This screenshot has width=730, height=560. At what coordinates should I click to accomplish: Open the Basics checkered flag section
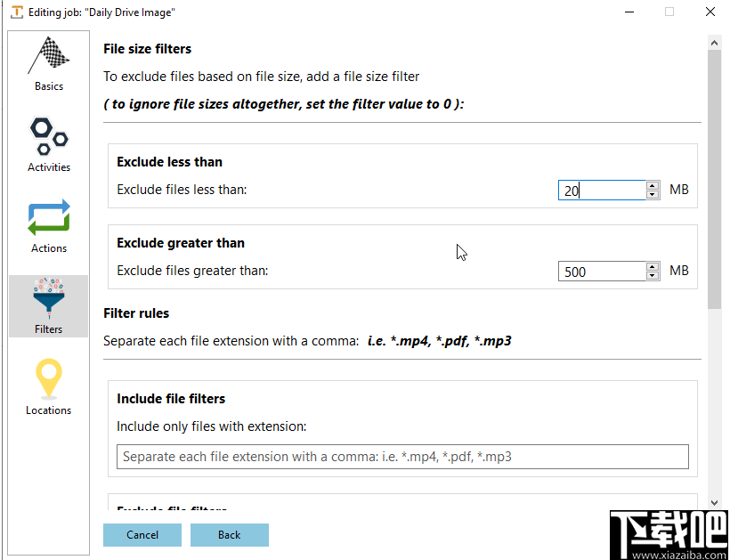pyautogui.click(x=49, y=63)
